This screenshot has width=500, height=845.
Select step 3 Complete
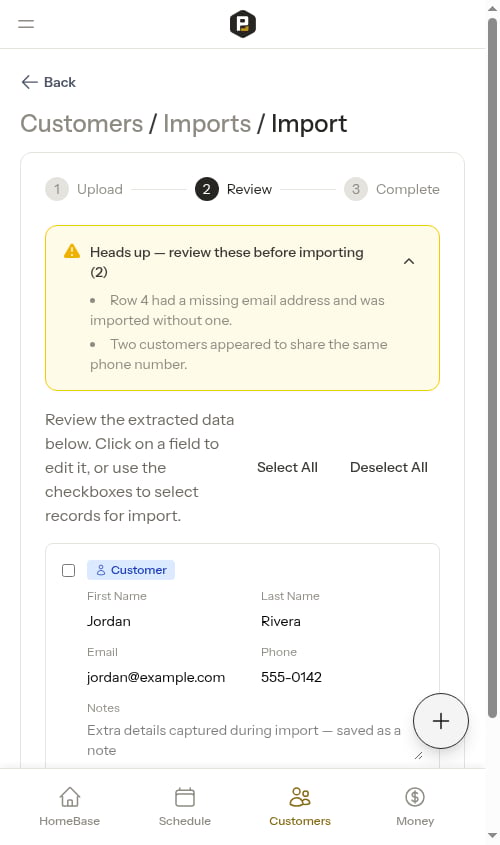(392, 189)
